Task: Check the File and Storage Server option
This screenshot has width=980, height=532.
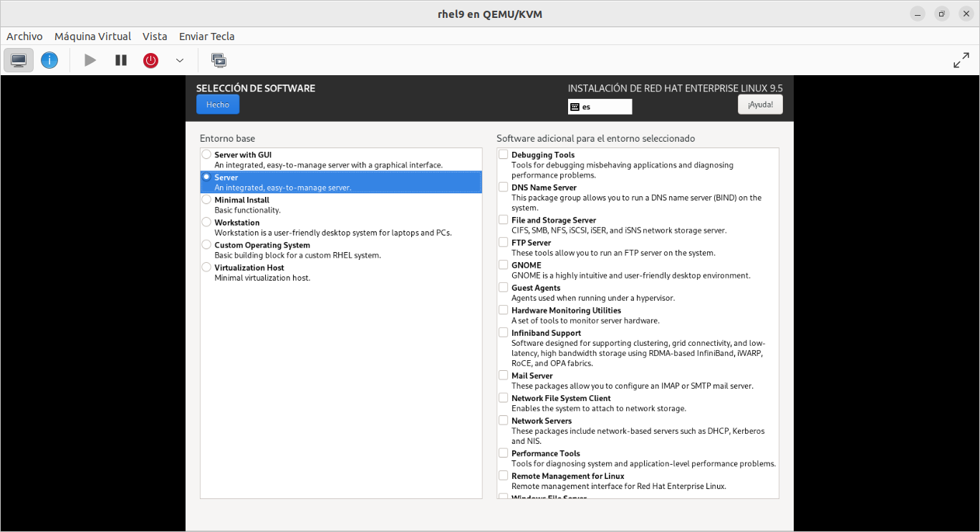Action: coord(504,220)
